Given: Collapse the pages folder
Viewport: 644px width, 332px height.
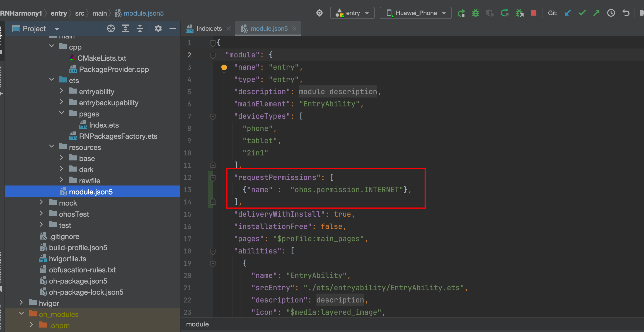Looking at the screenshot, I should (62, 113).
